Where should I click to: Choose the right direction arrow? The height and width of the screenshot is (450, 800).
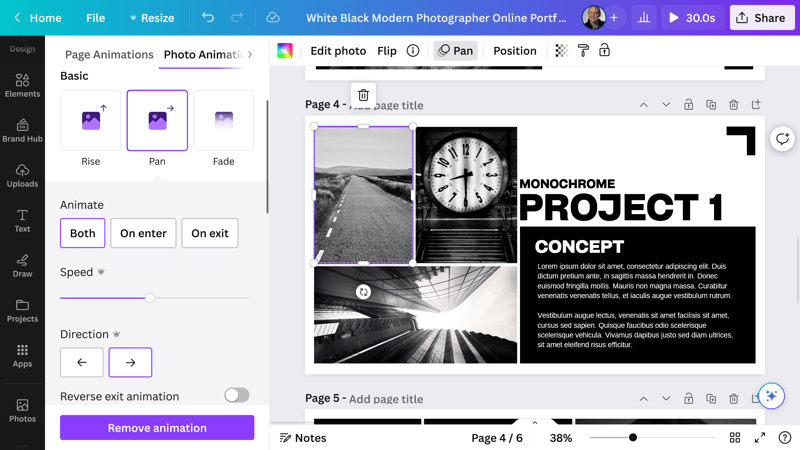click(x=130, y=362)
